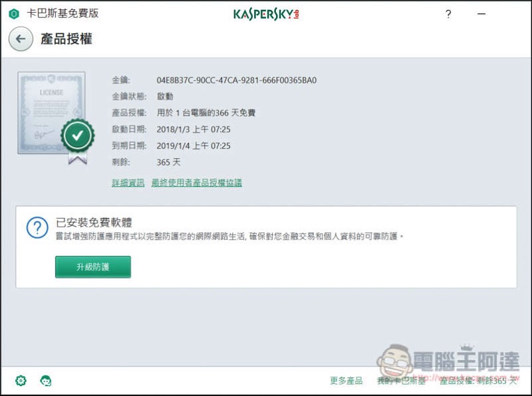Open the 最終使用者產品授權協議 link
The height and width of the screenshot is (396, 532).
(197, 183)
